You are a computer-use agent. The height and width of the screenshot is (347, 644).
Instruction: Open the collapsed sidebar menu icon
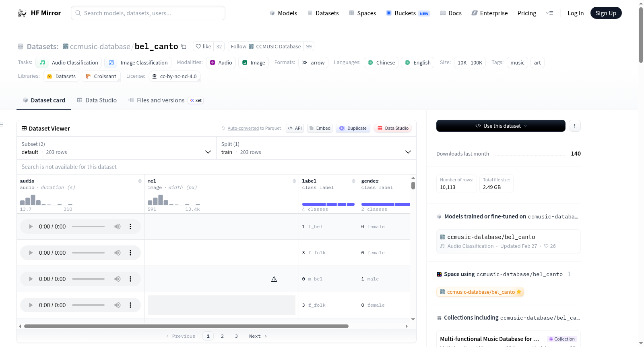[2, 125]
